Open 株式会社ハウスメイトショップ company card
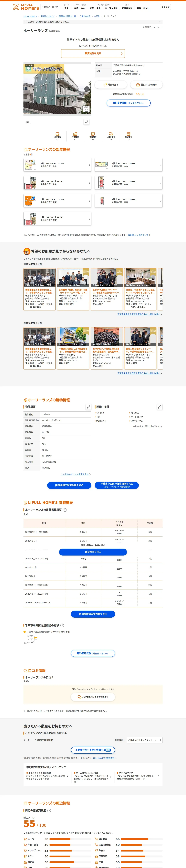This screenshot has height=868, width=186. click(140, 289)
